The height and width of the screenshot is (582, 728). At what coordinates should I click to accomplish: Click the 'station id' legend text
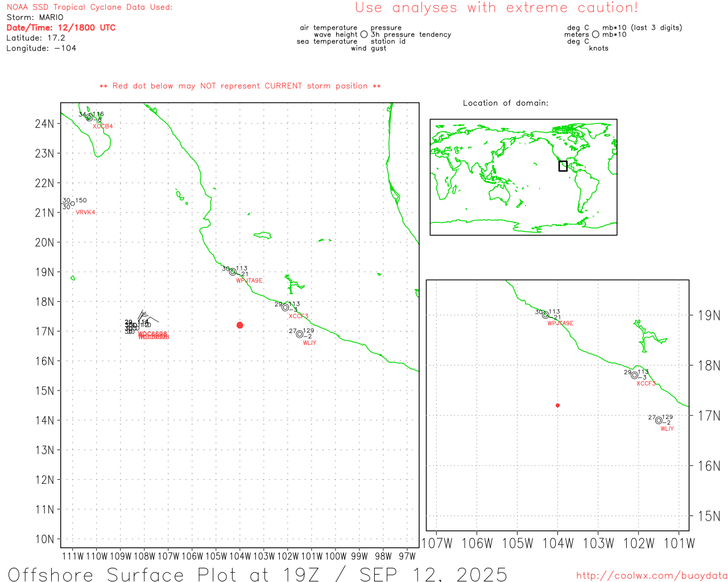point(388,41)
